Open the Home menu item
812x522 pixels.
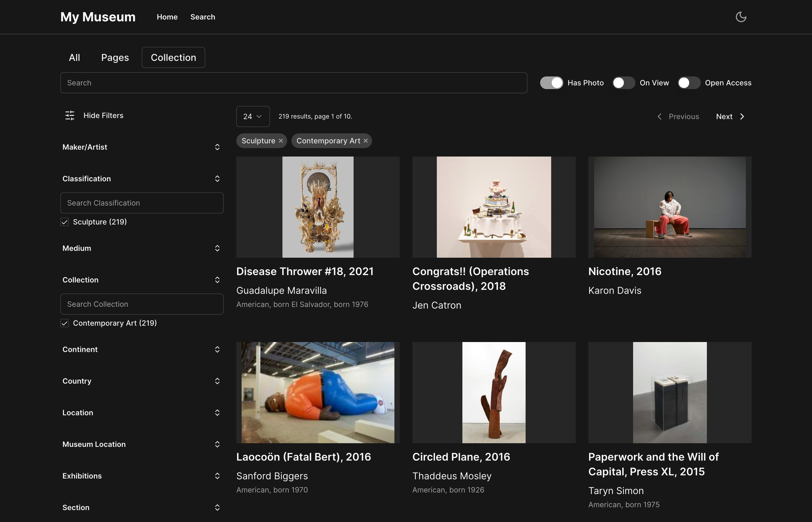pyautogui.click(x=167, y=17)
